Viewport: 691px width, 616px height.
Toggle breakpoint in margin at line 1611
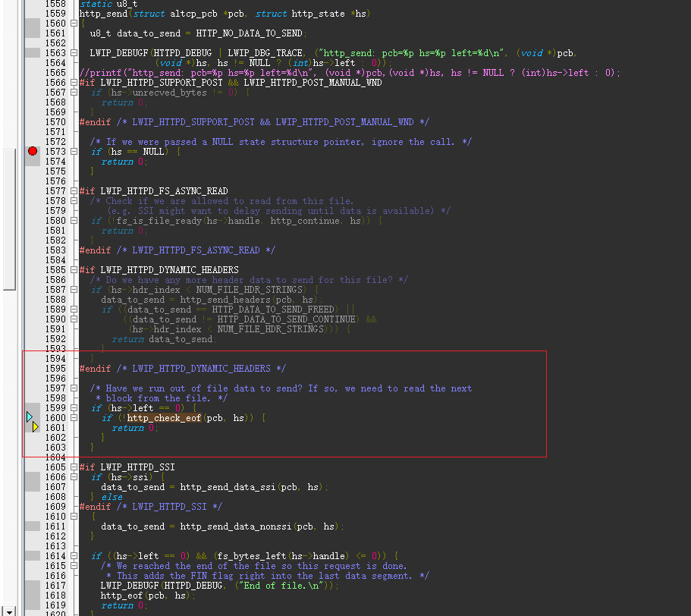32,526
